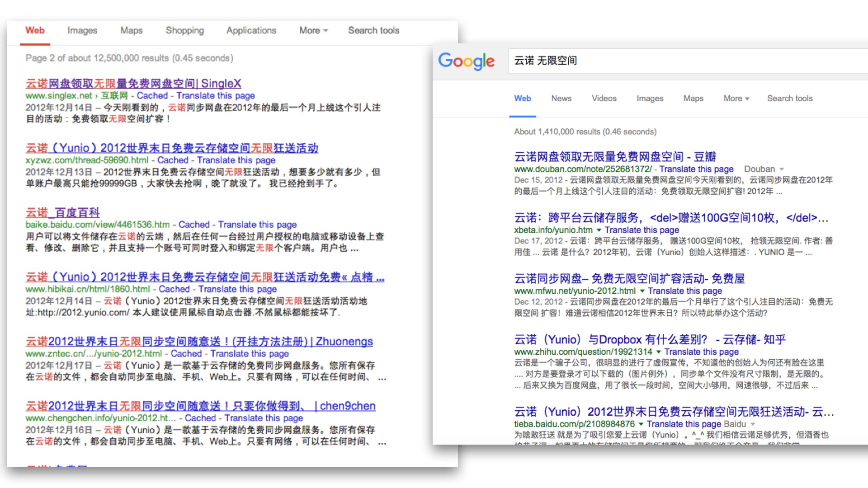Open Maps tab in left results page

[x=132, y=30]
